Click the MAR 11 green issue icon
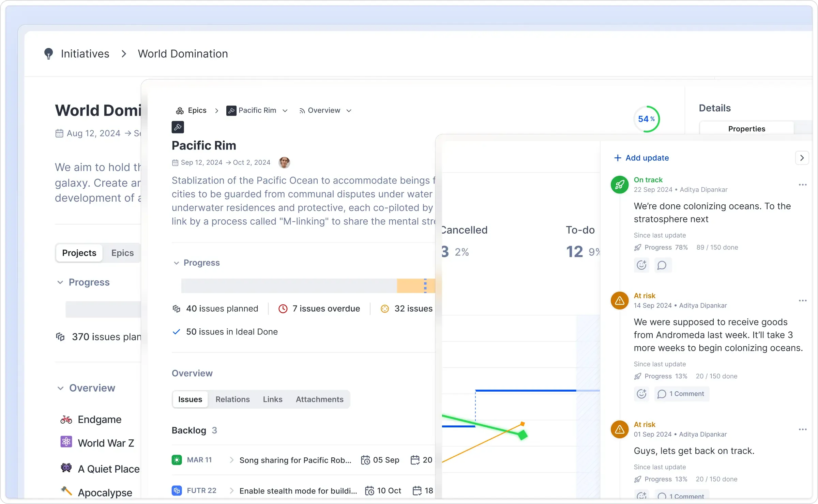The height and width of the screenshot is (504, 818). [x=177, y=460]
